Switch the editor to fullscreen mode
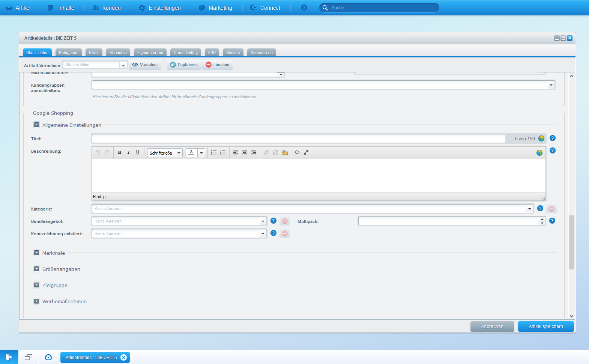 tap(306, 153)
